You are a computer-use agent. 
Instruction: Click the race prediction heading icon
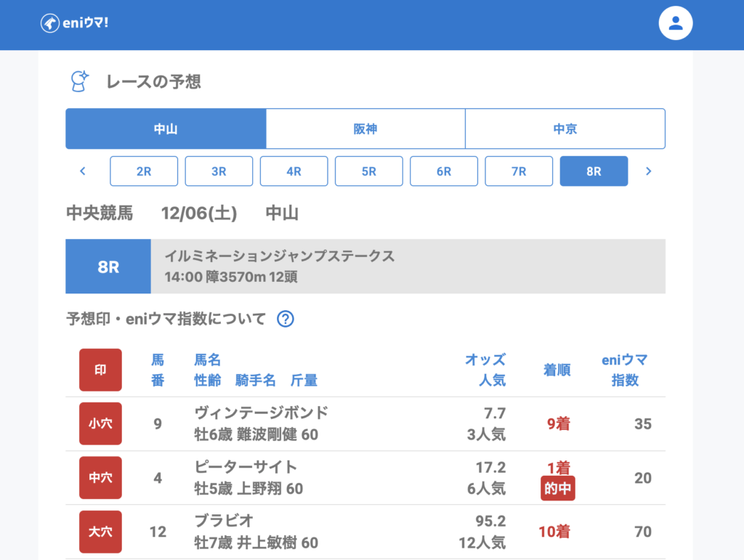79,81
